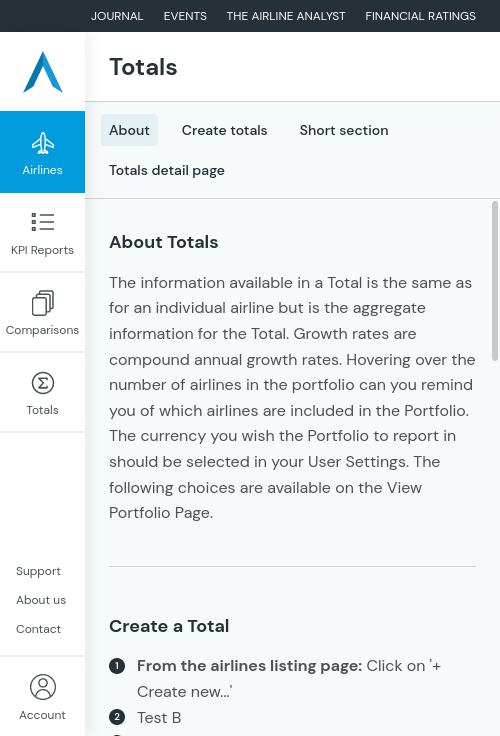Open THE AIRLINE ANALYST menu item

[286, 16]
